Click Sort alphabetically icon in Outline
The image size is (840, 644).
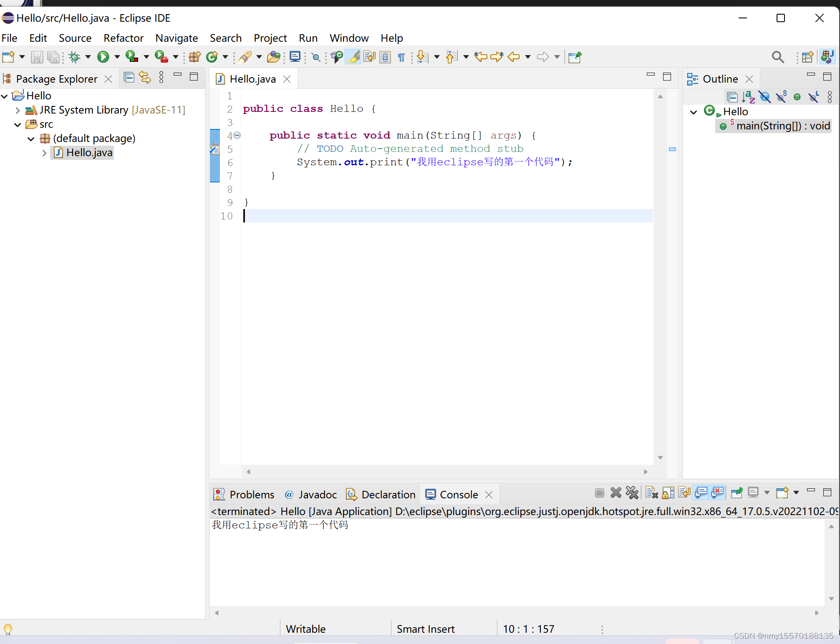[748, 97]
